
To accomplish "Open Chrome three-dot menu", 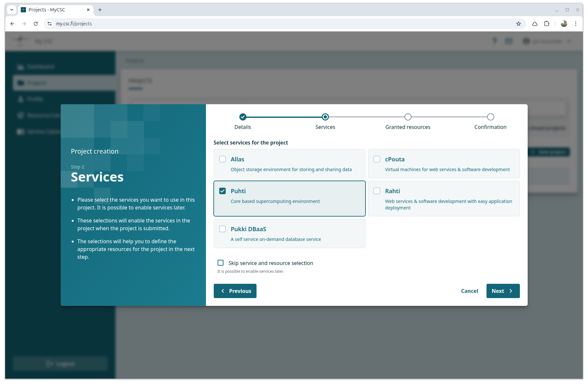I will click(x=575, y=24).
